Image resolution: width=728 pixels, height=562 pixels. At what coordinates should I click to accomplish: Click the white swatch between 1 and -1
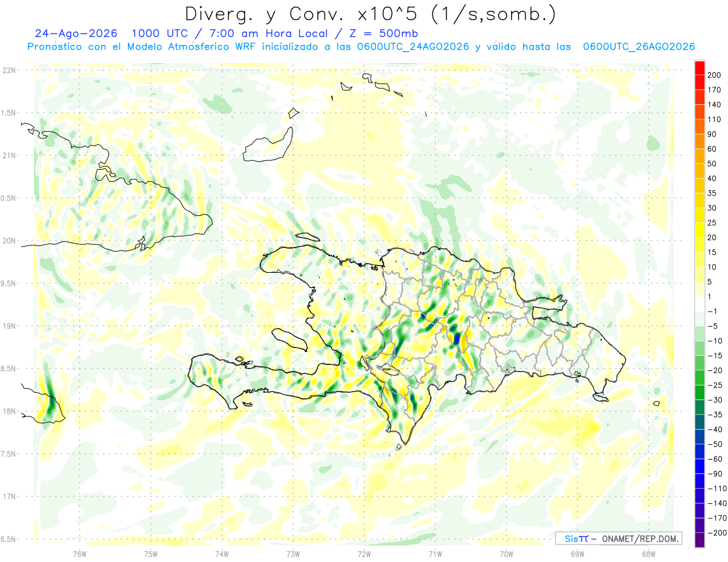pos(699,304)
